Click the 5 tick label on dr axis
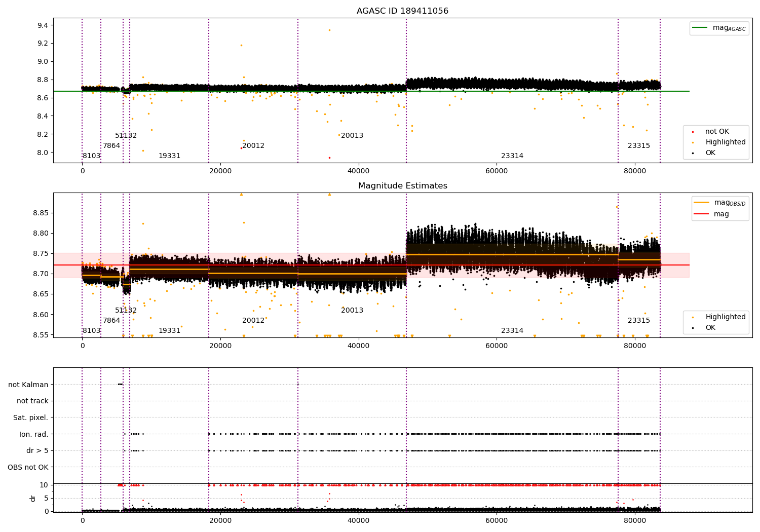This screenshot has height=532, width=760. click(x=46, y=499)
